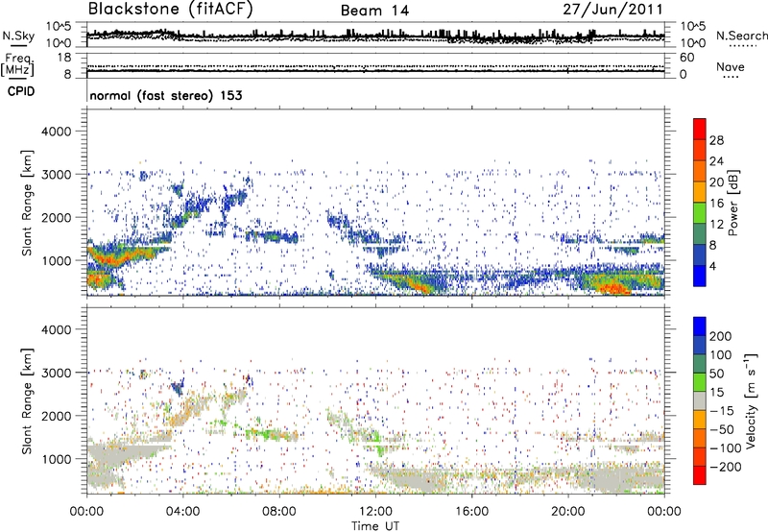
Task: Click the 04:00 time tick label
Action: tap(182, 512)
